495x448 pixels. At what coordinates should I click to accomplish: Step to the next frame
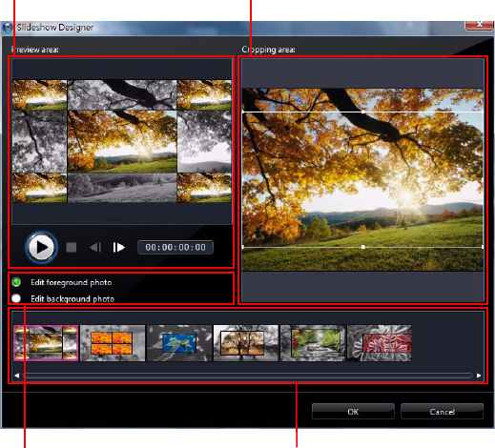(119, 247)
